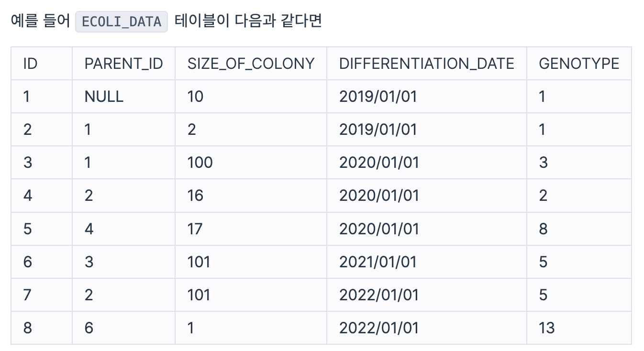The image size is (644, 351).
Task: Click the ECOLI_DATA inline code label
Action: tap(122, 22)
